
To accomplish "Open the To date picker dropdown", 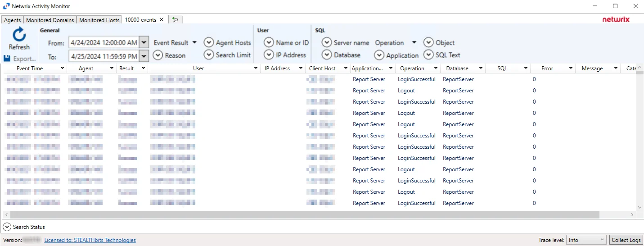I will point(144,56).
